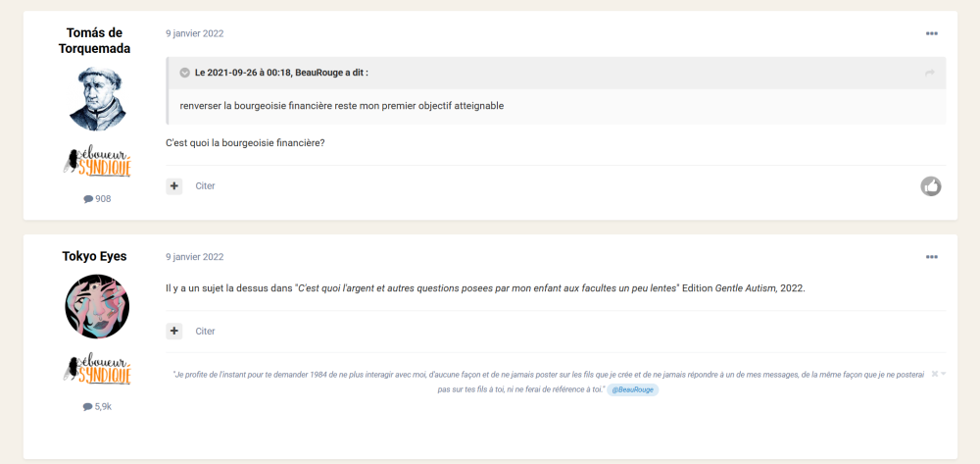The width and height of the screenshot is (980, 464).
Task: Open Tokyo Eyes' post options menu
Action: [931, 257]
